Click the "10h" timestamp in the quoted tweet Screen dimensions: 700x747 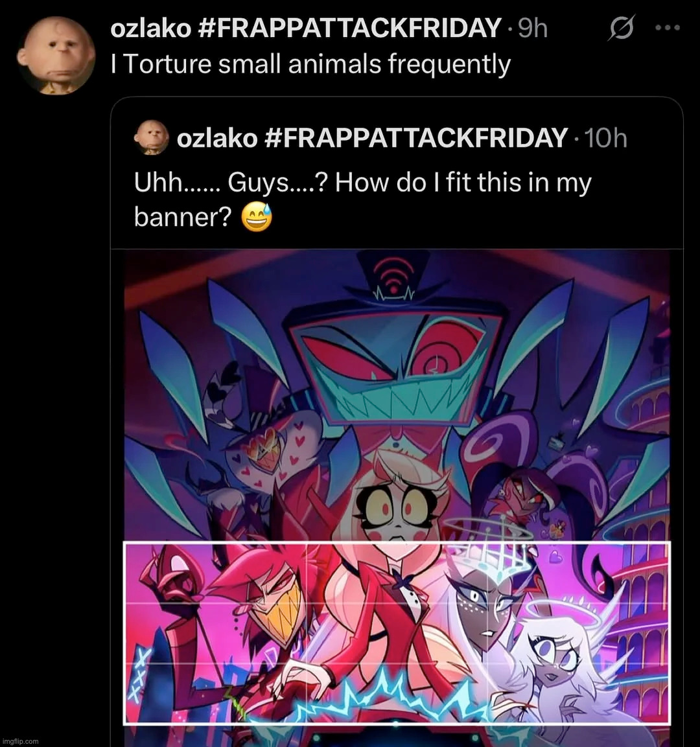click(x=606, y=138)
